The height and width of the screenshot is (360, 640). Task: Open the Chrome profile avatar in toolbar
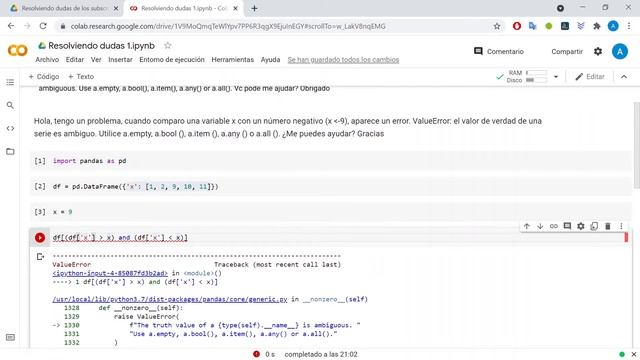(x=613, y=26)
